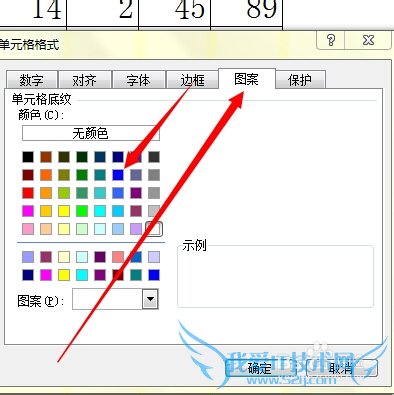
Task: Open the 边框 tab
Action: pyautogui.click(x=192, y=80)
